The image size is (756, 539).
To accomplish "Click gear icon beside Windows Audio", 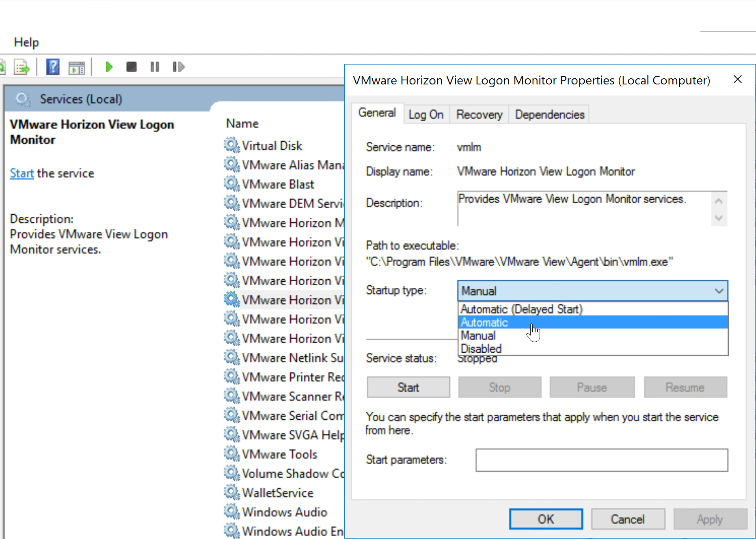I will tap(232, 511).
